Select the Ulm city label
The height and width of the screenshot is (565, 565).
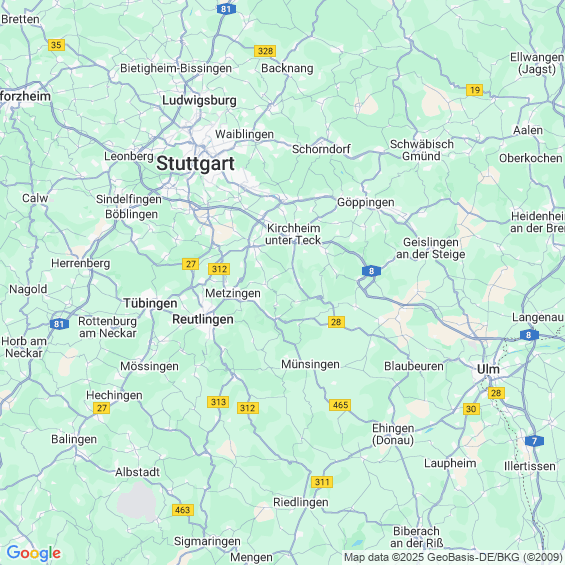(x=488, y=369)
